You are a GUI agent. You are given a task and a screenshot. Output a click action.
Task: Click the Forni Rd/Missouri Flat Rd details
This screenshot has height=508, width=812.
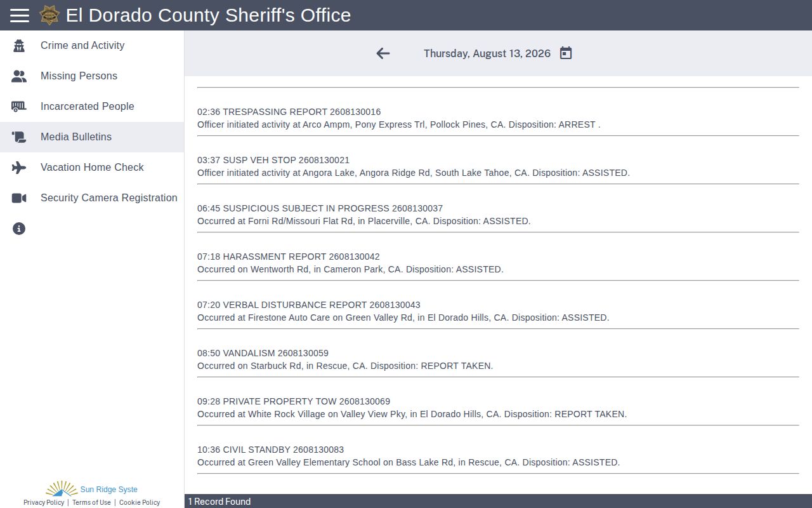pyautogui.click(x=364, y=221)
